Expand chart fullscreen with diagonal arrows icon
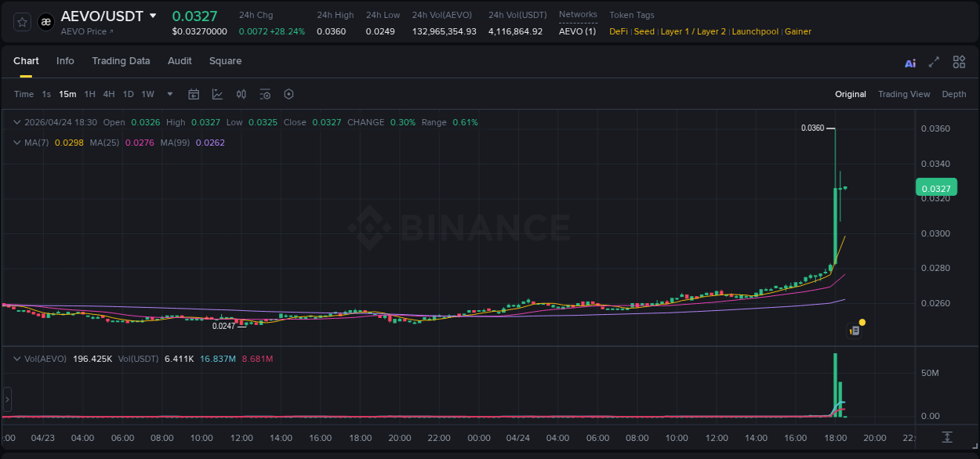This screenshot has width=980, height=459. (x=933, y=62)
